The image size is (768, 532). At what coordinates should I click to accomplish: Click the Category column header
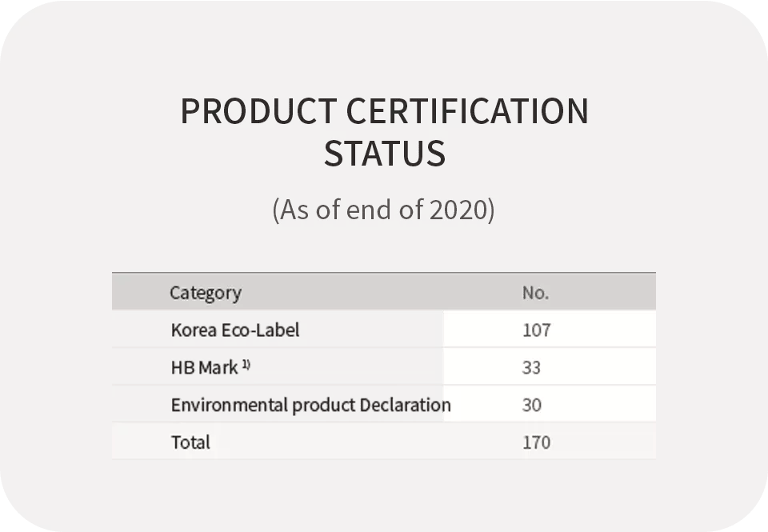pos(206,293)
